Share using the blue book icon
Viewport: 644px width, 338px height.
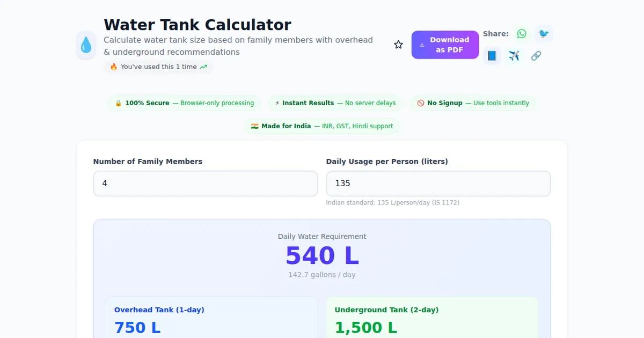[x=492, y=56]
